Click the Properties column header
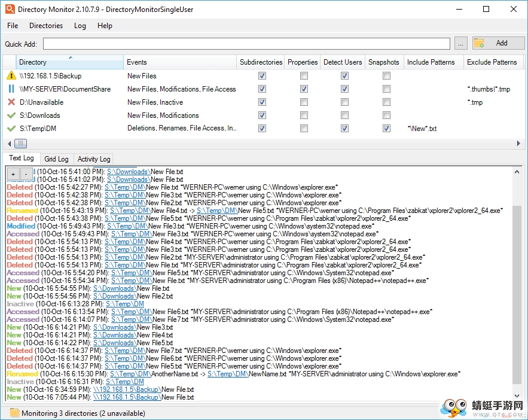 pos(303,62)
